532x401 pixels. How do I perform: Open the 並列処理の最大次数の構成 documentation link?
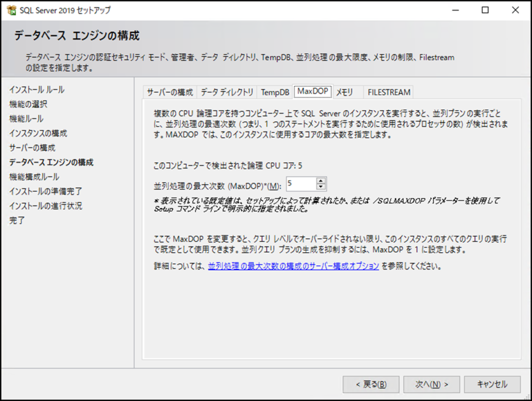(294, 266)
